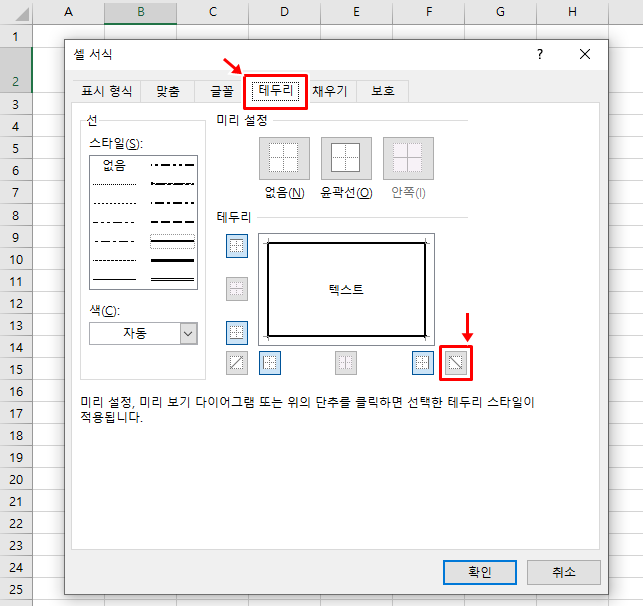Viewport: 643px width, 606px height.
Task: Toggle the inside horizontal border button
Action: [237, 289]
